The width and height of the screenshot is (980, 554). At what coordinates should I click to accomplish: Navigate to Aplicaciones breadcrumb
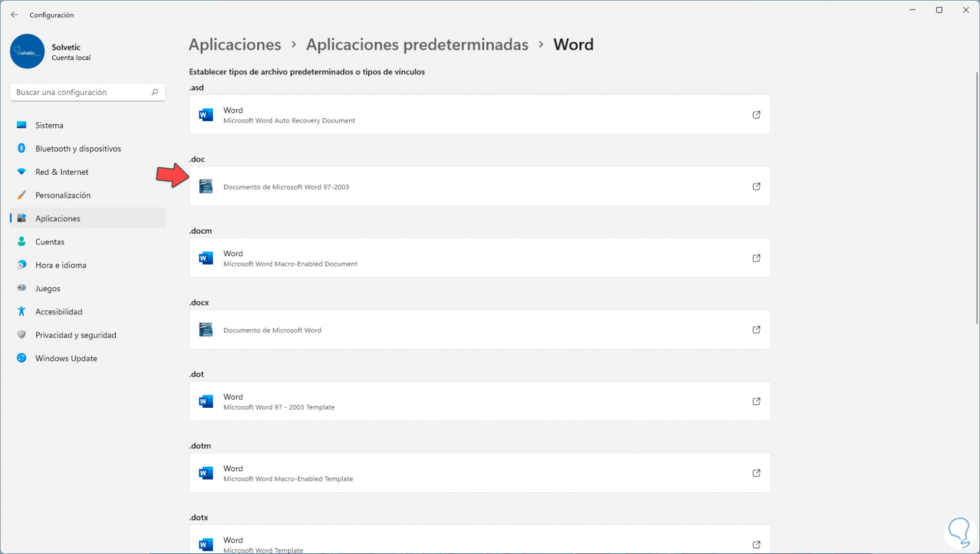(x=235, y=45)
